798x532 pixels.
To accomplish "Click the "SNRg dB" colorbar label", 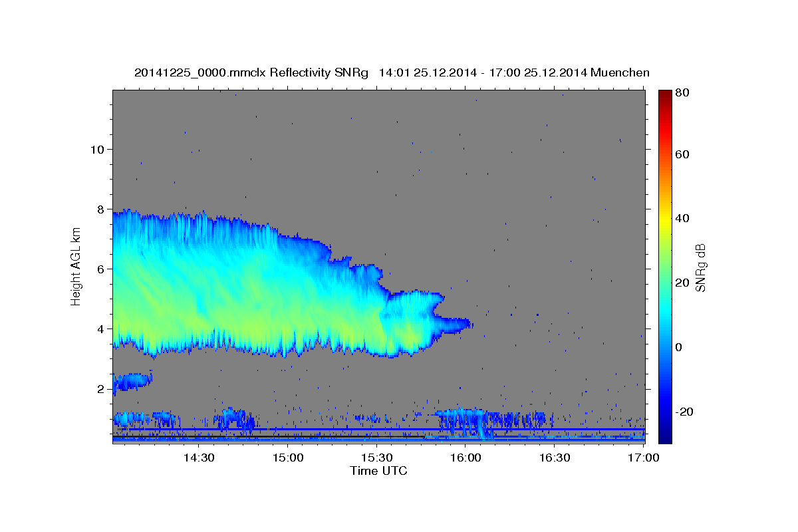I will click(x=700, y=267).
